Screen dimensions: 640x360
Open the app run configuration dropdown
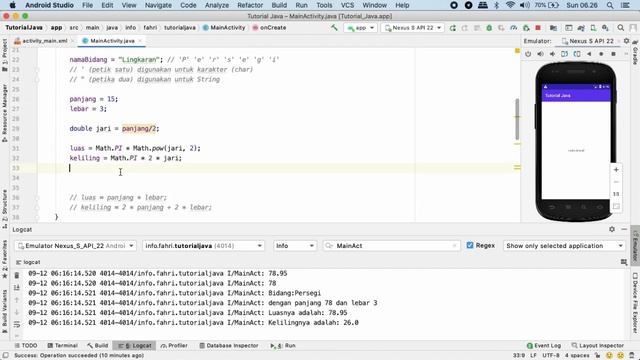click(x=360, y=28)
